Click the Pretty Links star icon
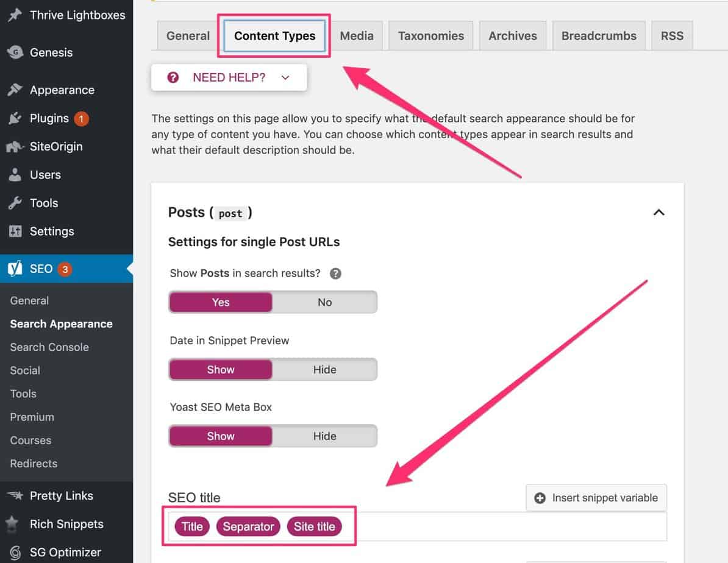The height and width of the screenshot is (563, 728). pyautogui.click(x=15, y=496)
